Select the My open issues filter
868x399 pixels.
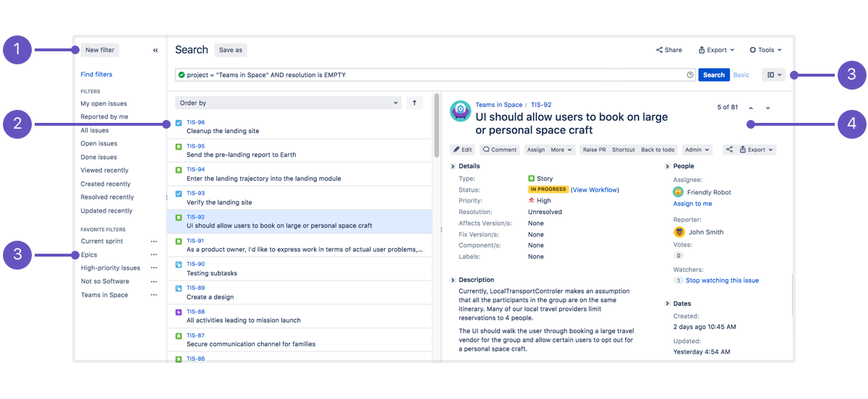pos(103,103)
